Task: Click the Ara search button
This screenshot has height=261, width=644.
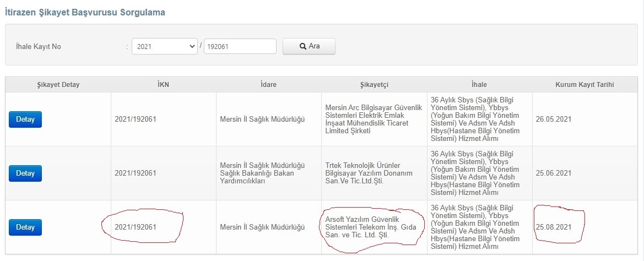Action: pyautogui.click(x=309, y=46)
